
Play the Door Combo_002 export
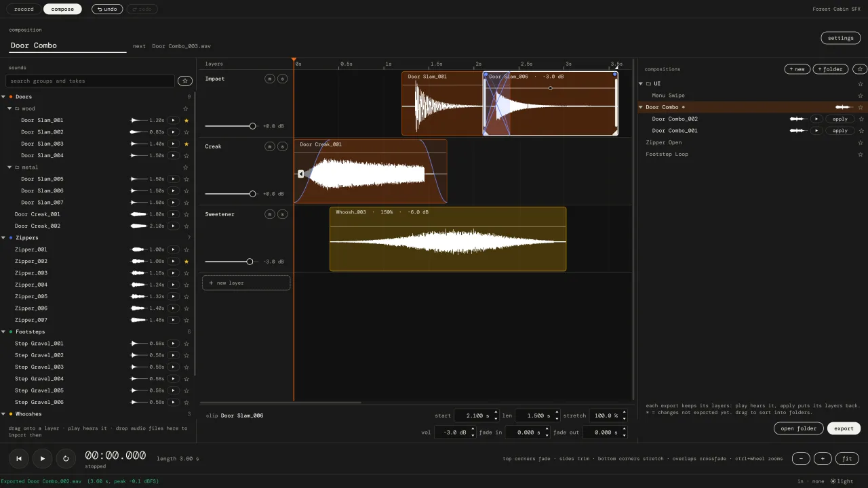816,119
